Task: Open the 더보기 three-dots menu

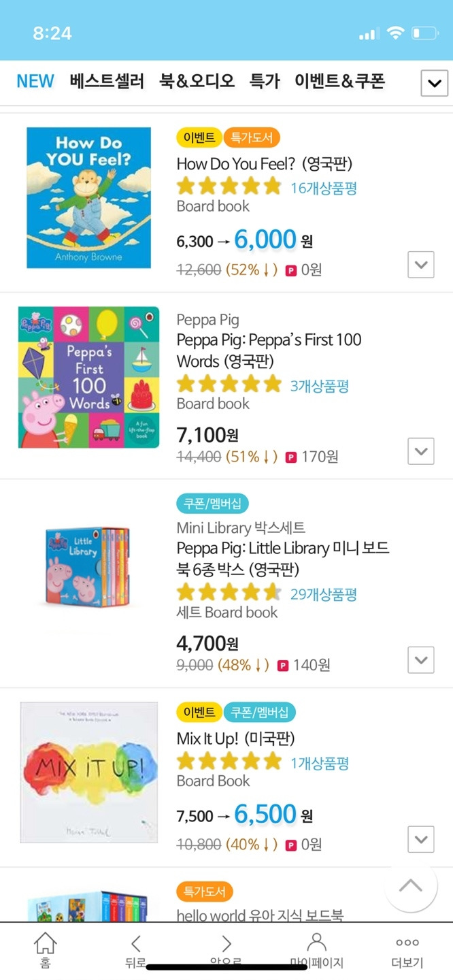Action: coord(407,943)
